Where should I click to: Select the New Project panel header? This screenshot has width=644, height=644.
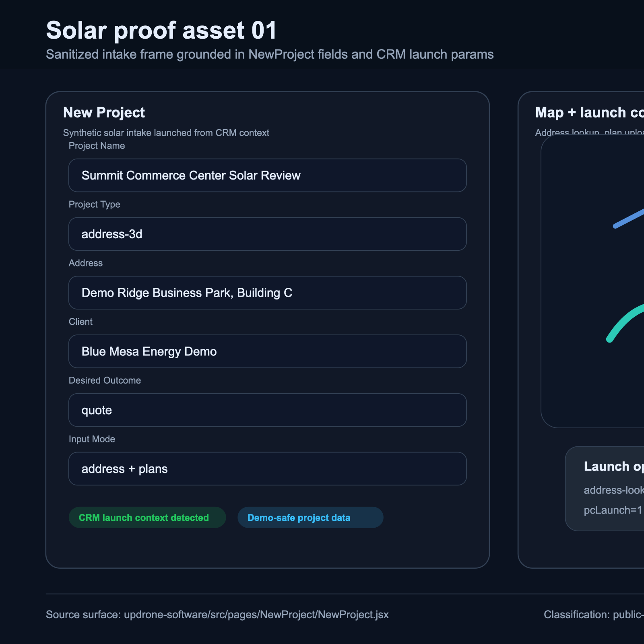point(104,113)
